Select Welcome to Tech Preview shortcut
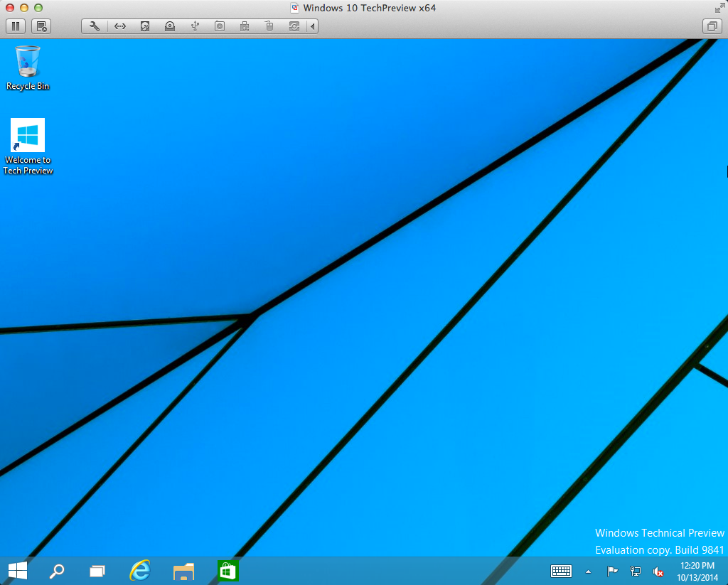 28,146
